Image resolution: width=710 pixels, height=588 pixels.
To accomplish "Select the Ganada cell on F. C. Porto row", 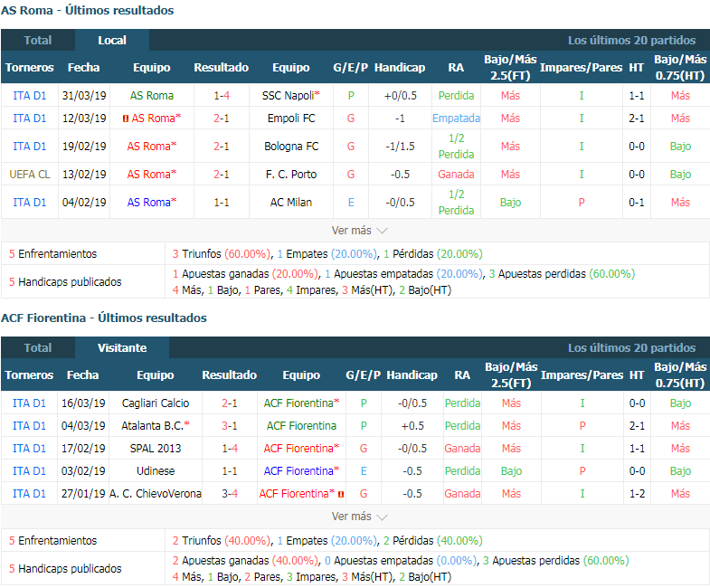I will click(x=456, y=175).
